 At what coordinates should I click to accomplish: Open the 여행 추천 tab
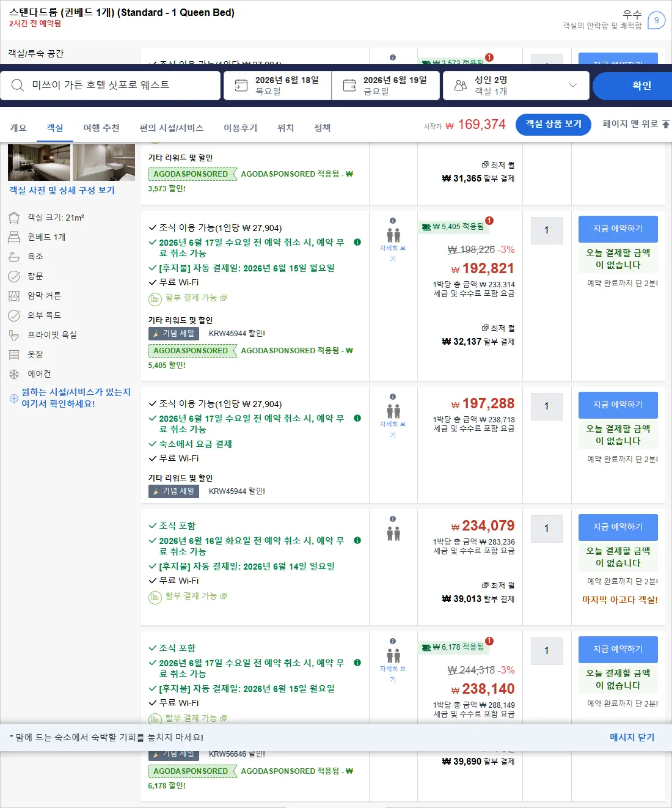coord(101,128)
